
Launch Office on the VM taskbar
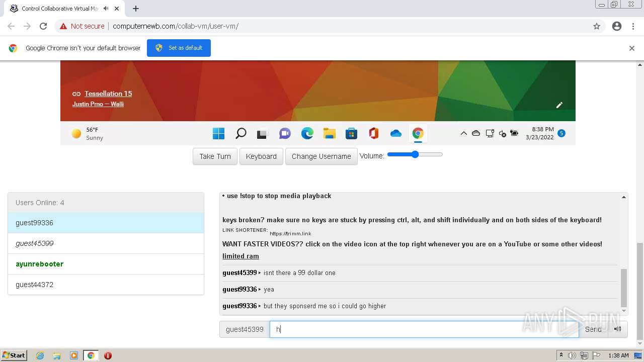coord(373,133)
